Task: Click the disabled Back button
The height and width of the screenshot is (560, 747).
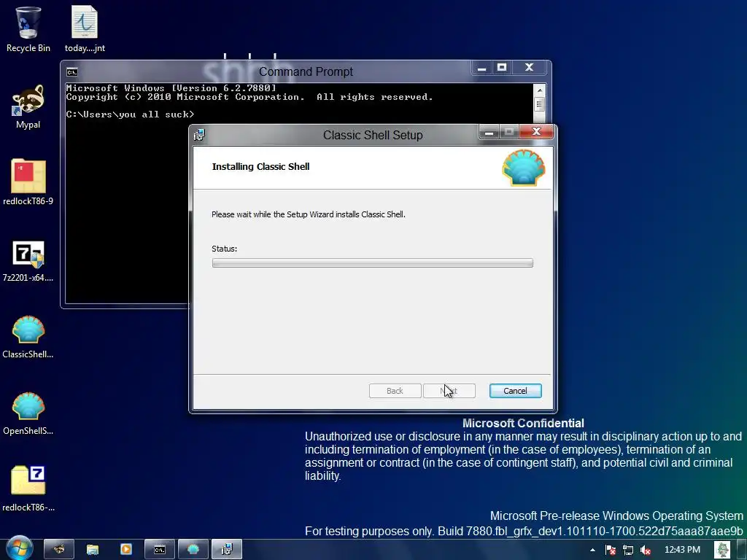Action: 395,391
